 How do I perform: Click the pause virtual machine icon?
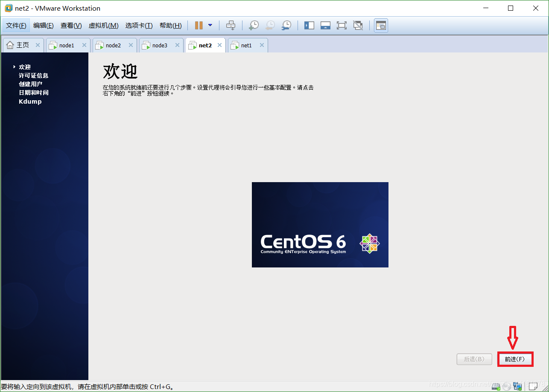click(199, 26)
